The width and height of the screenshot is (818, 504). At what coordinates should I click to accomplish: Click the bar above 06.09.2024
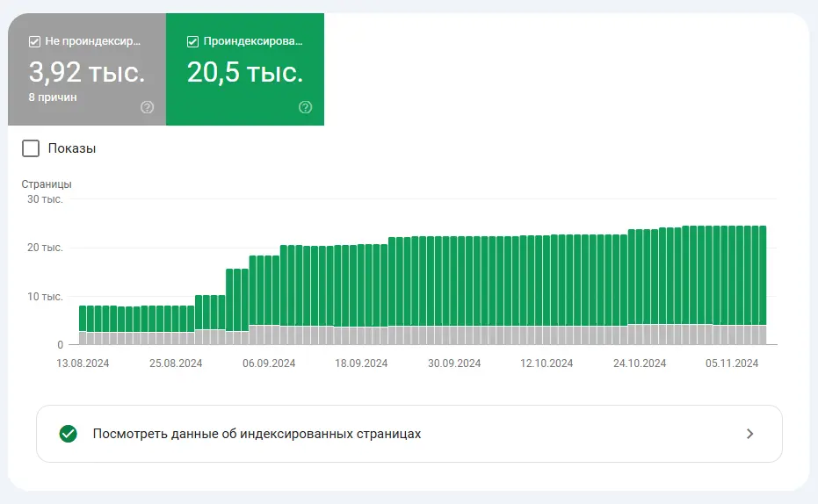click(x=269, y=300)
